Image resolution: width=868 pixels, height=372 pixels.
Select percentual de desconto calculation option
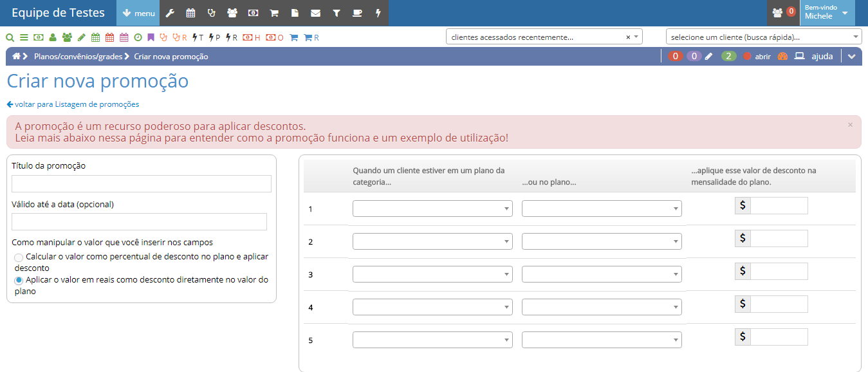19,257
